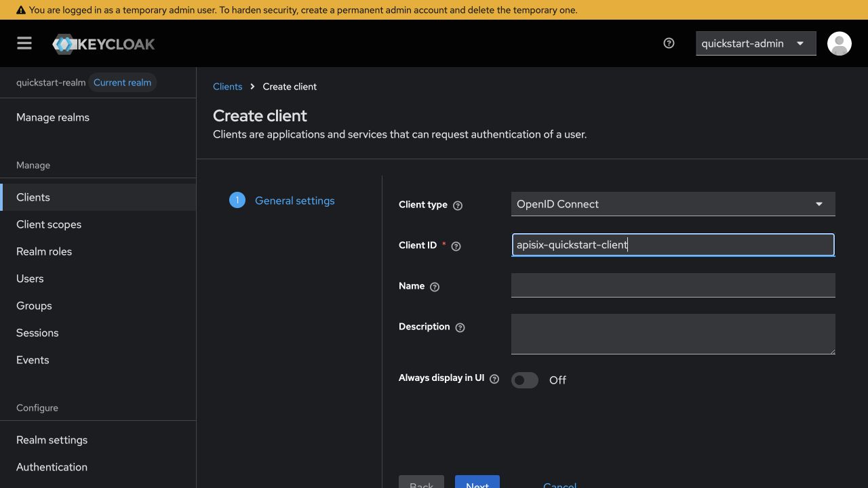Open the hamburger navigation menu
The height and width of the screenshot is (488, 868).
pos(24,43)
